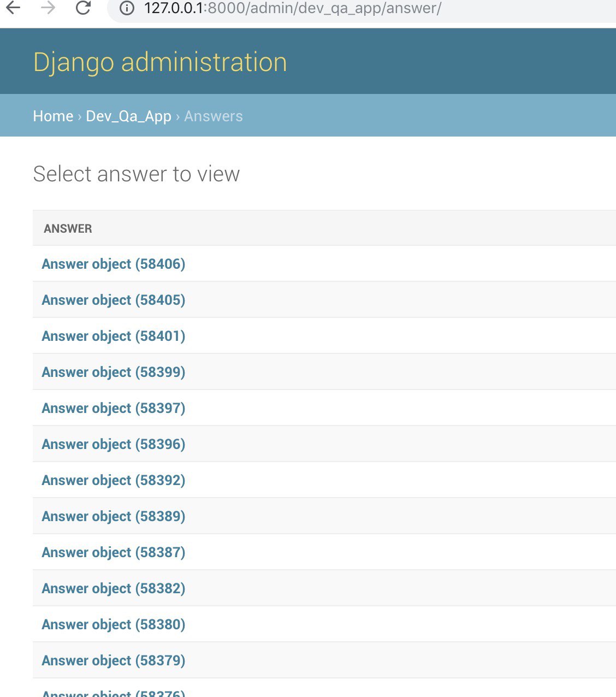616x697 pixels.
Task: Reload the page with refresh icon
Action: [x=83, y=8]
